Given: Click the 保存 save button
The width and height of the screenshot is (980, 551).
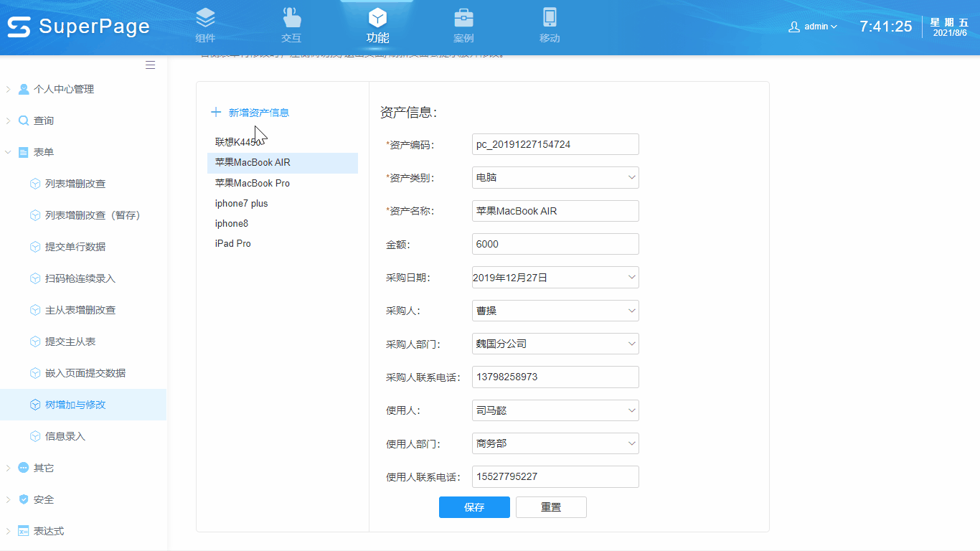Looking at the screenshot, I should point(474,507).
